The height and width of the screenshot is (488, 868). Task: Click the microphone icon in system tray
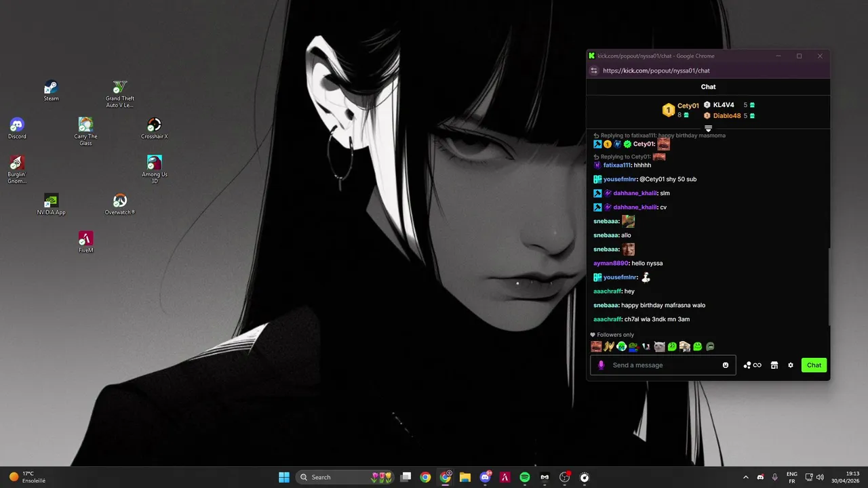click(775, 477)
